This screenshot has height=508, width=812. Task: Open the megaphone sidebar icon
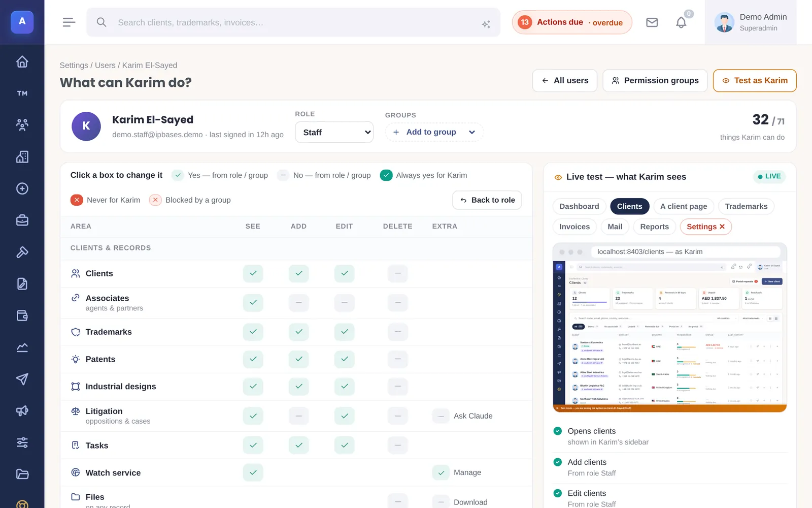point(22,411)
